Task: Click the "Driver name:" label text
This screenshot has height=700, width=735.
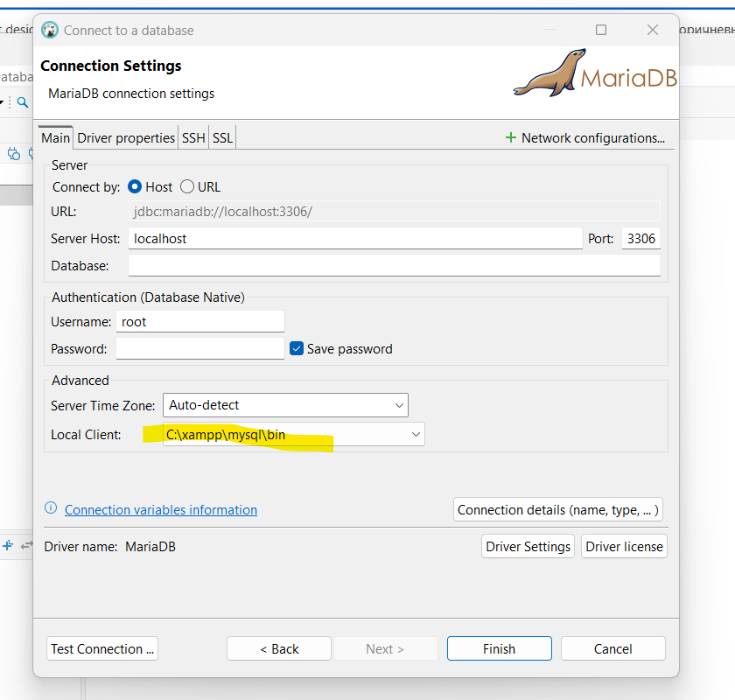Action: click(x=80, y=547)
